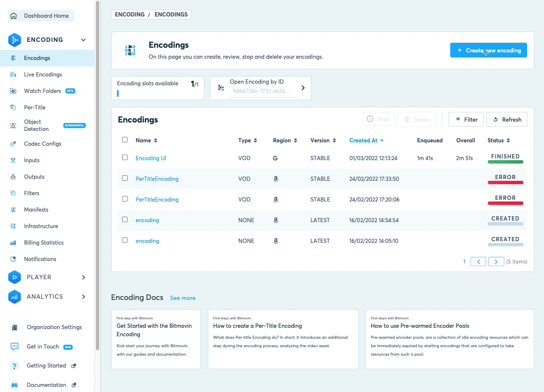Click the Filters sidebar icon
Viewport: 544px width, 392px height.
click(x=13, y=193)
